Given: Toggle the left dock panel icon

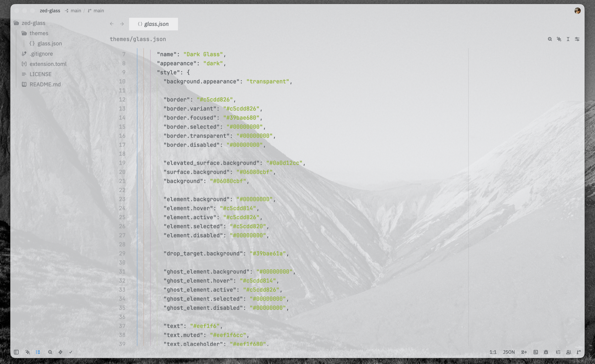Looking at the screenshot, I should [16, 352].
